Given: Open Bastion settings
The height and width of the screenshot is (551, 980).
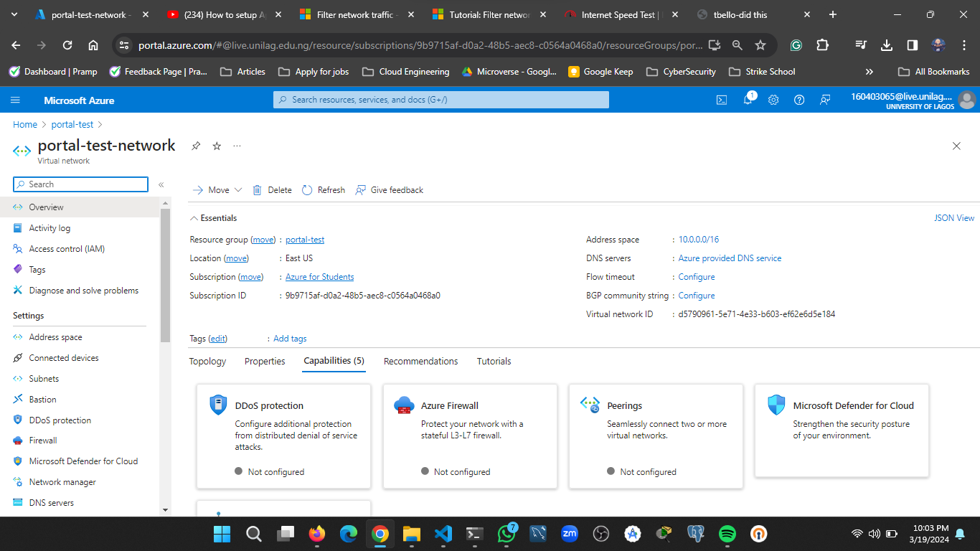Looking at the screenshot, I should point(42,400).
